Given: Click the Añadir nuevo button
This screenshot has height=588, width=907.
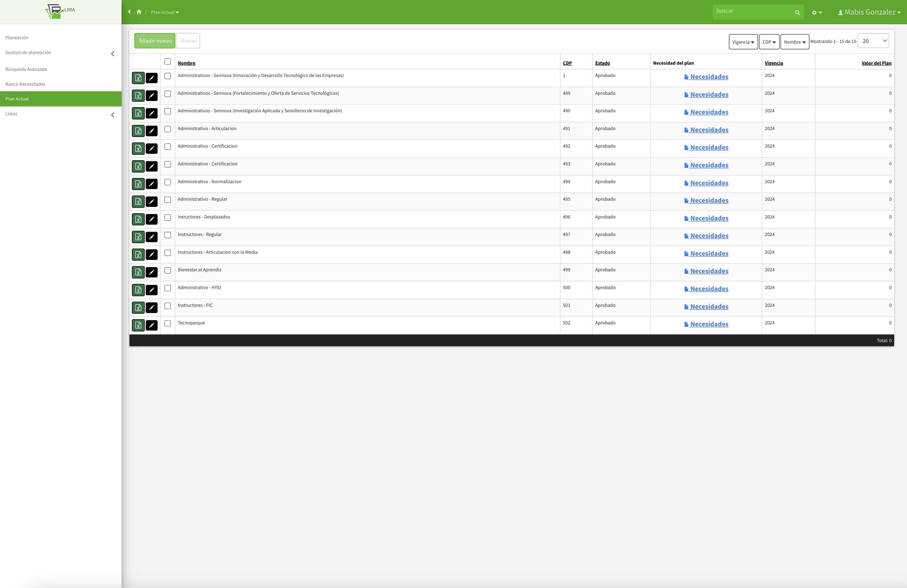Looking at the screenshot, I should (155, 41).
